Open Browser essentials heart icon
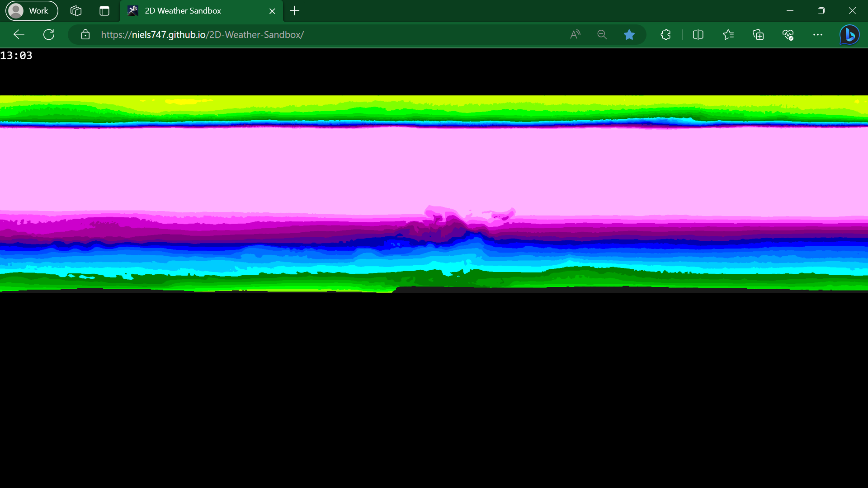This screenshot has width=868, height=488. [x=788, y=35]
